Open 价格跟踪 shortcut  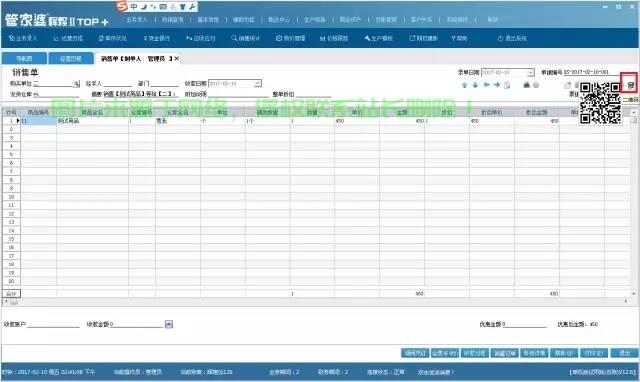pyautogui.click(x=334, y=38)
